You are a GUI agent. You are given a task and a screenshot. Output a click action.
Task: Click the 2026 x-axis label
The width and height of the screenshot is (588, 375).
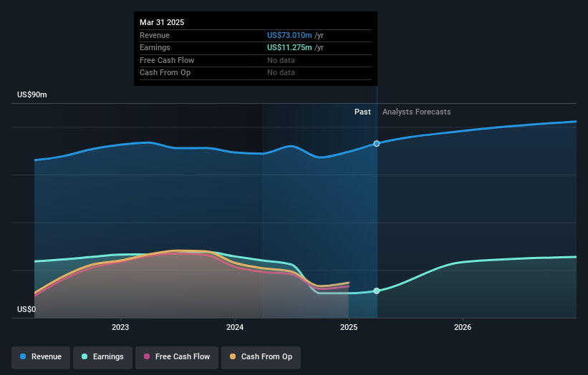pyautogui.click(x=463, y=327)
